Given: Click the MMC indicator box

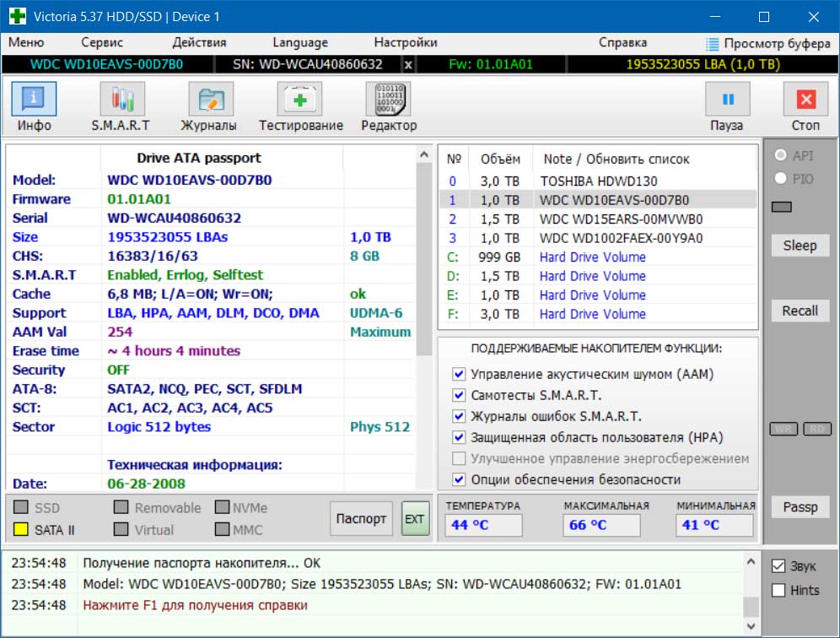Looking at the screenshot, I should tap(222, 530).
